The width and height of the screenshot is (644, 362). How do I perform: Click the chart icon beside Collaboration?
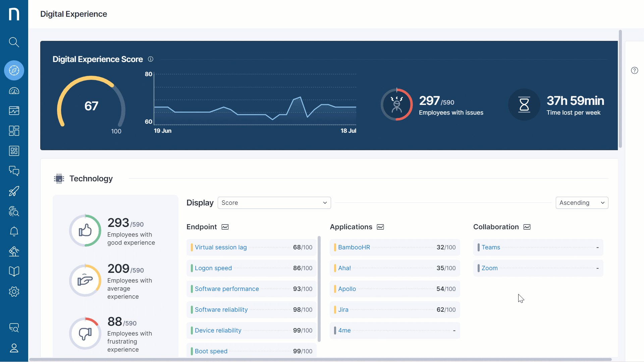point(527,227)
